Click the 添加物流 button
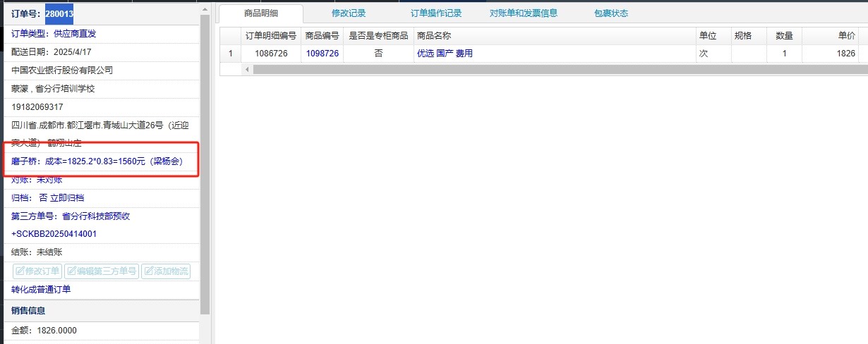The height and width of the screenshot is (344, 868). [x=166, y=271]
